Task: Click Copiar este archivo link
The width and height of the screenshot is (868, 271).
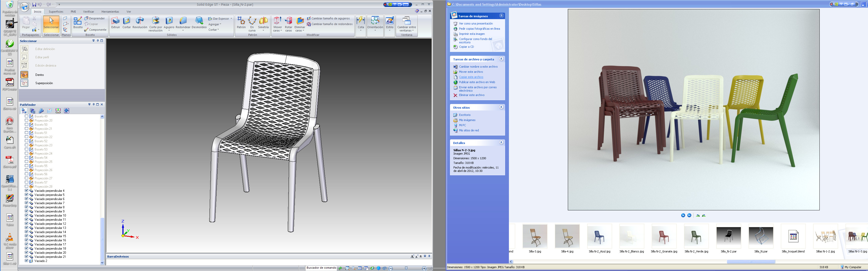Action: click(x=471, y=77)
